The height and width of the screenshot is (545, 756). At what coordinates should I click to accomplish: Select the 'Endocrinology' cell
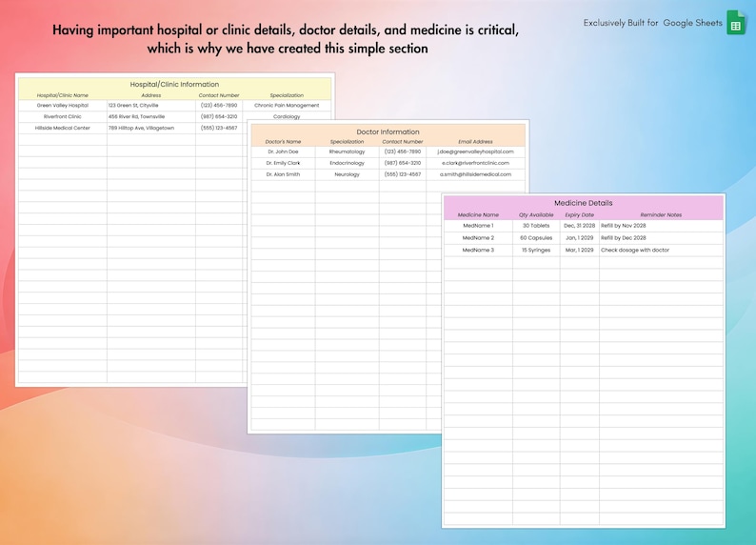[348, 163]
